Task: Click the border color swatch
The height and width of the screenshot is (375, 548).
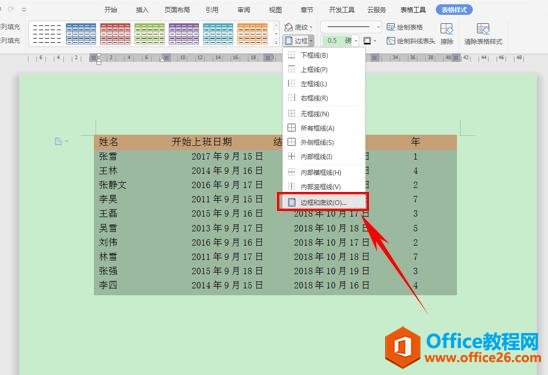Action: coord(367,41)
